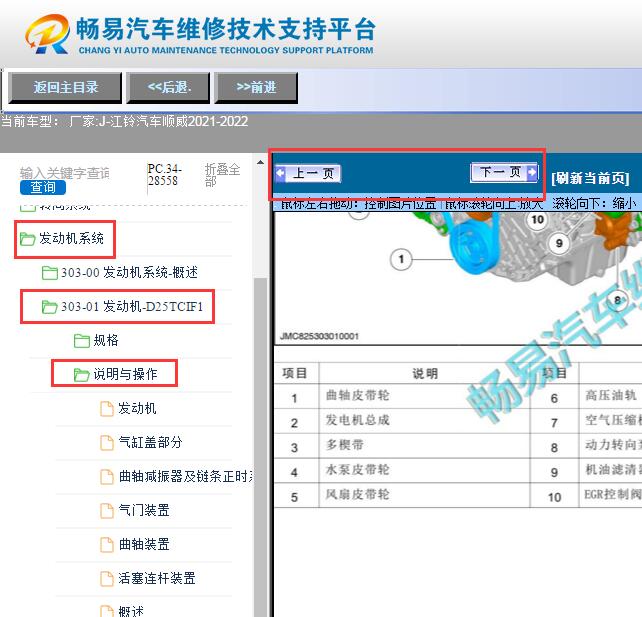Image resolution: width=642 pixels, height=617 pixels.
Task: Click the page icon beside 曲轴装置
Action: point(107,545)
